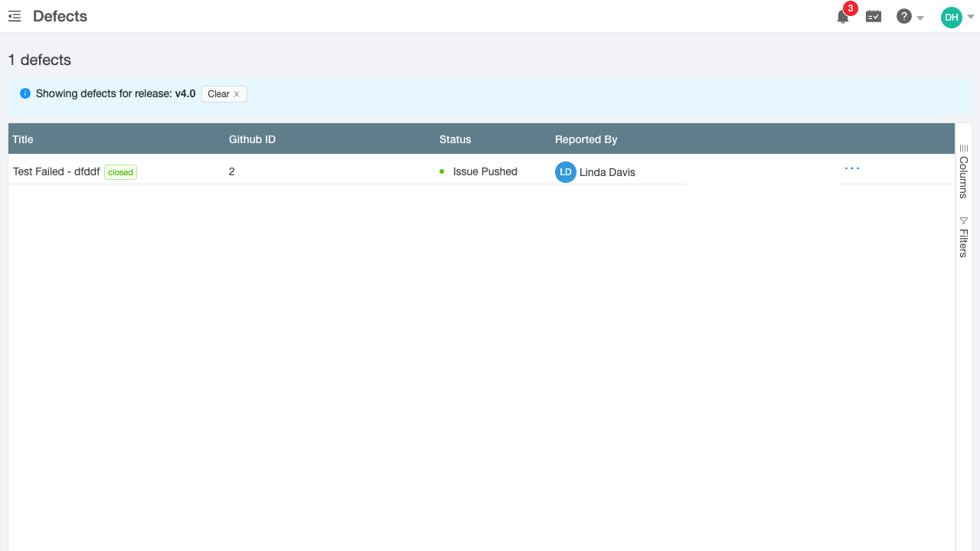Open the row actions ellipsis for the defect
Screen dimensions: 980x551
(851, 168)
